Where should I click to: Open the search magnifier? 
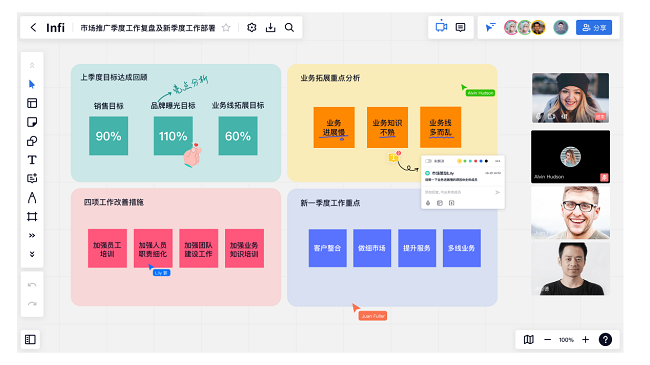[x=289, y=27]
